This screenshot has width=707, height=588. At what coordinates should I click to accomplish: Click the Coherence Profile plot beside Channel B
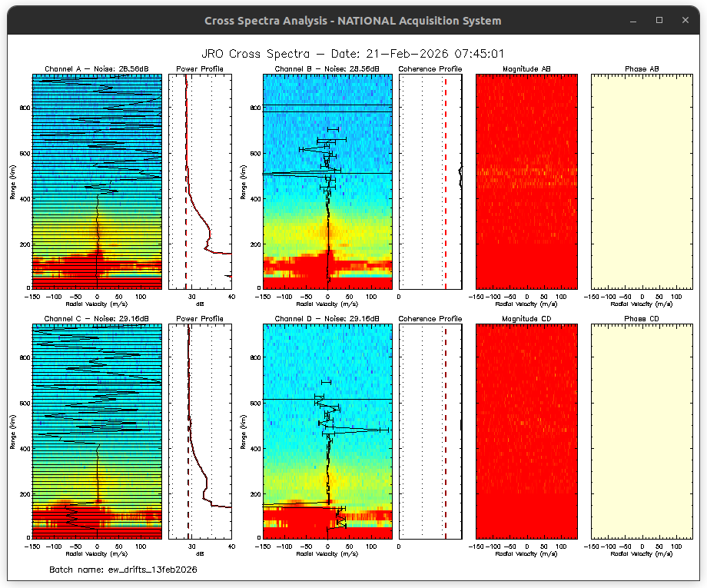430,181
